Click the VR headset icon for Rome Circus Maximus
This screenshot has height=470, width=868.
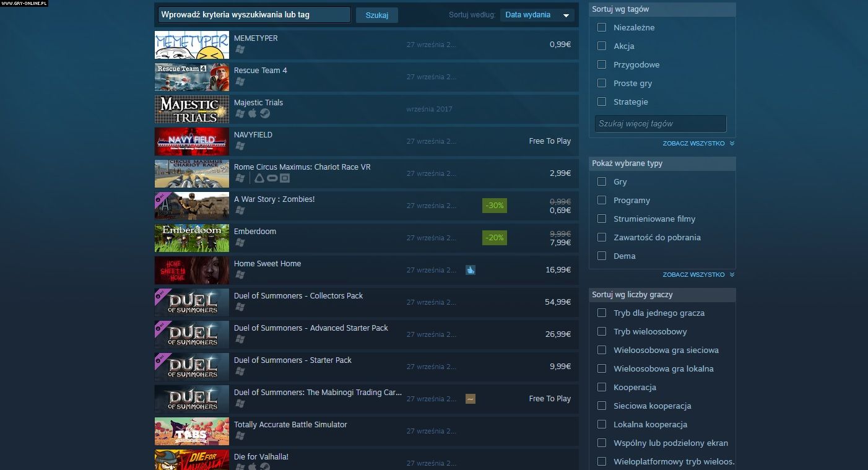[x=272, y=178]
